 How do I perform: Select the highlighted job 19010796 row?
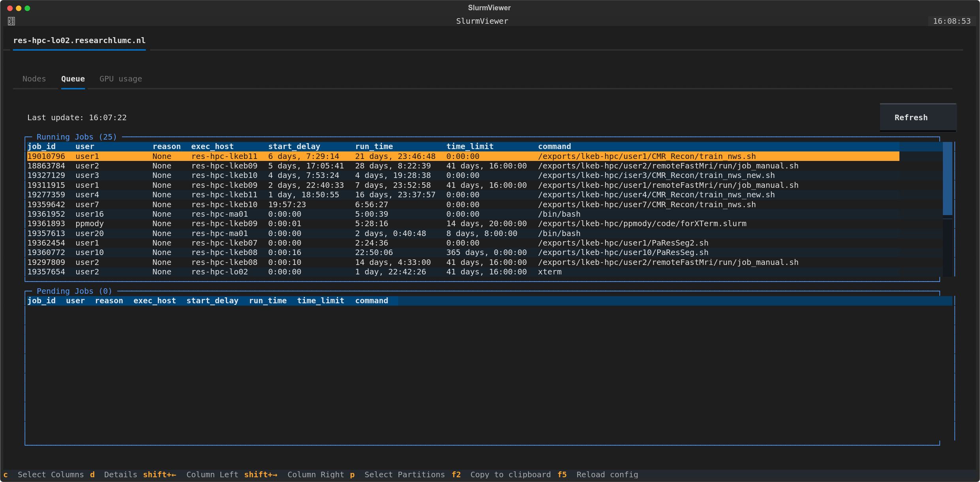[277, 156]
